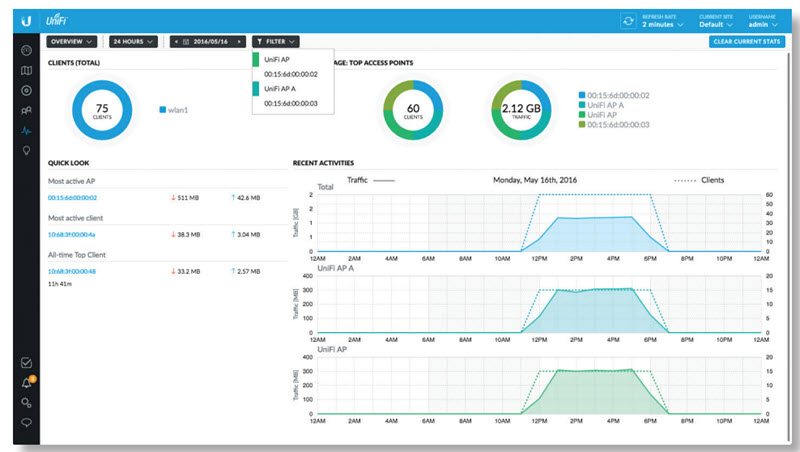Click the refresh icon in top bar
The height and width of the screenshot is (452, 800).
pos(628,21)
